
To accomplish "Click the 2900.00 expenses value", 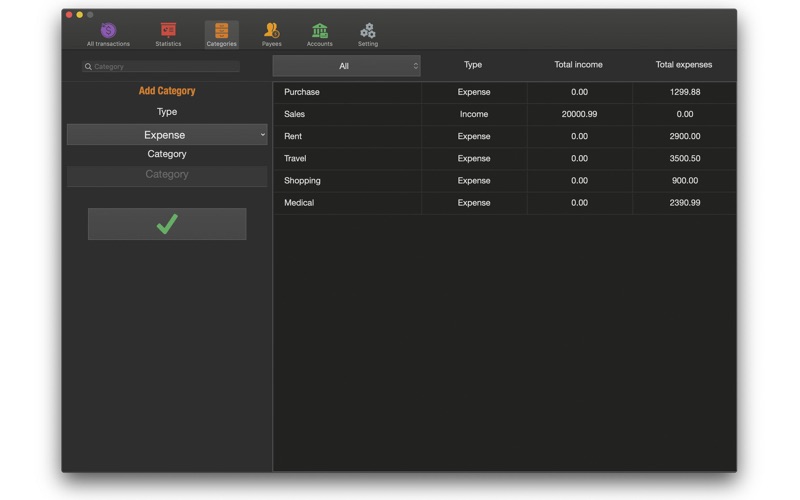I will tap(685, 136).
